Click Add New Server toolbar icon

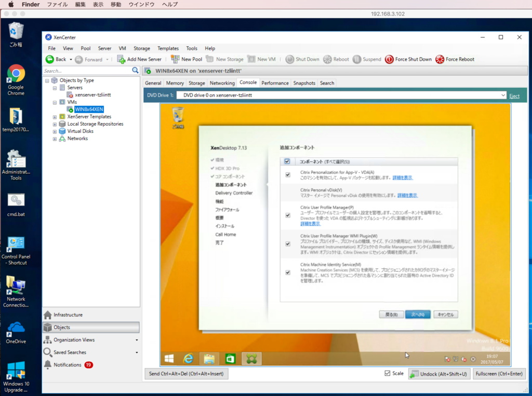121,59
